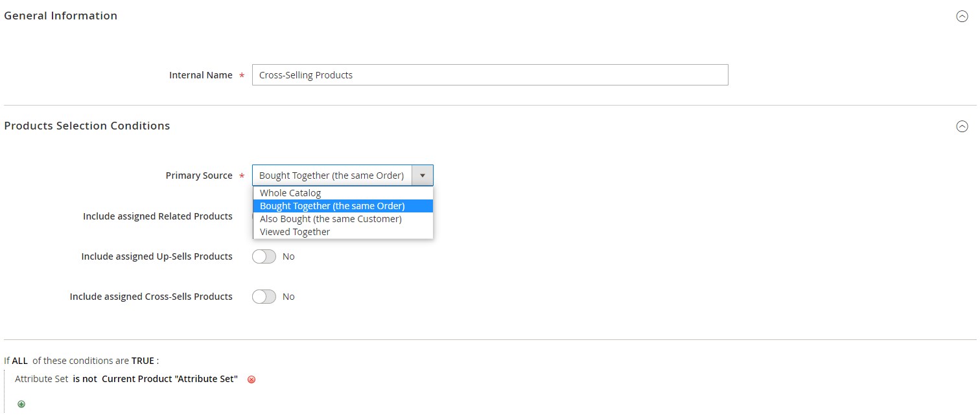The width and height of the screenshot is (980, 419).
Task: Click the Products Selection Conditions heading
Action: click(87, 126)
